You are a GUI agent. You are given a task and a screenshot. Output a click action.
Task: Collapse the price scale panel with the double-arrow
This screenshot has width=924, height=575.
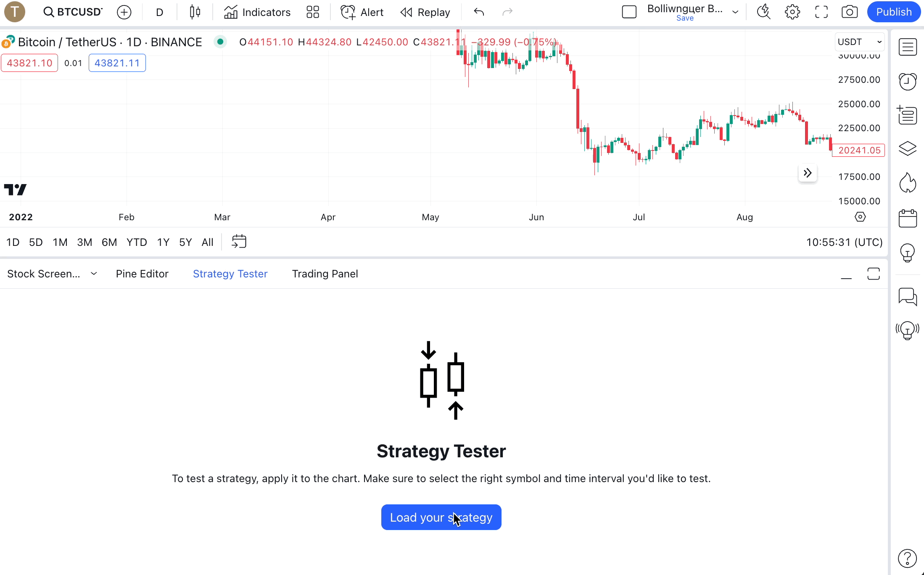pyautogui.click(x=807, y=172)
